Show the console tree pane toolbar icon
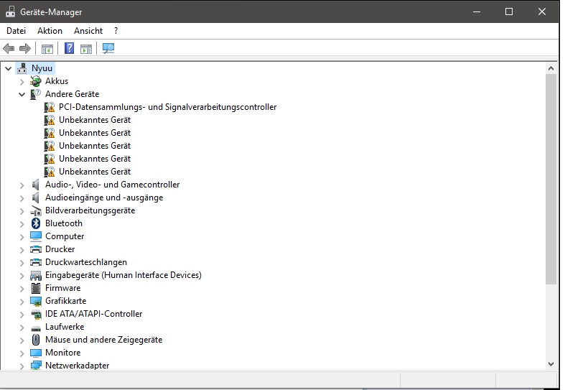 point(47,49)
